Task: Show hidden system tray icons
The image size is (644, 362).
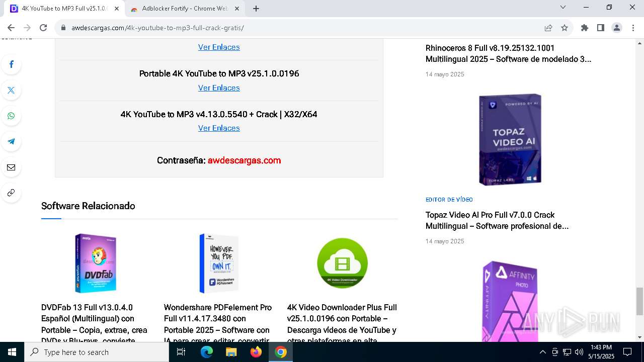Action: pyautogui.click(x=542, y=352)
